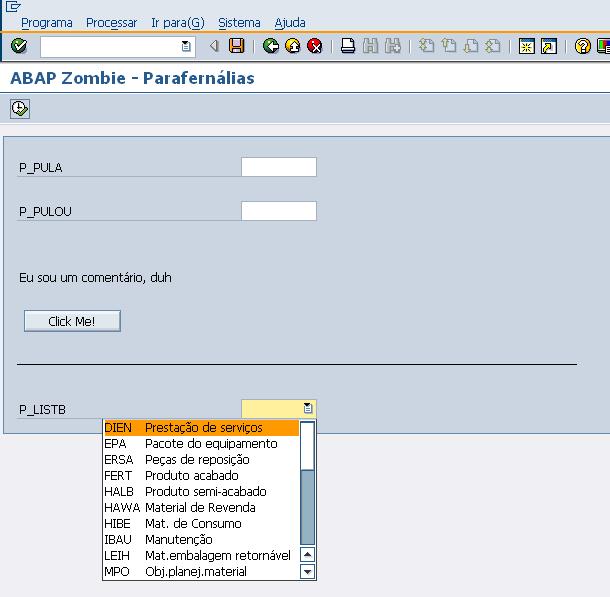This screenshot has width=610, height=597.
Task: Click the Print icon in toolbar
Action: (x=348, y=46)
